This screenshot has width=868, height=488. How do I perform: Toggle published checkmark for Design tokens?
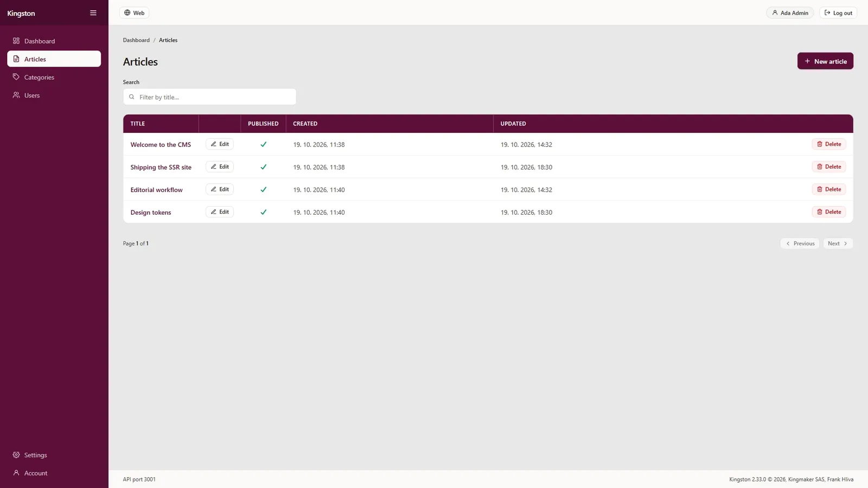[x=263, y=212]
